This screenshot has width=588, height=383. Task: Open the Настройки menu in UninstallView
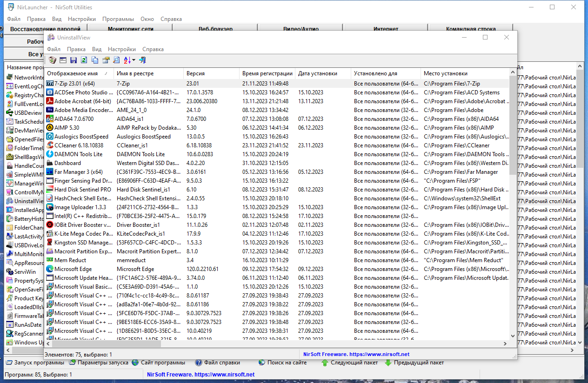122,49
